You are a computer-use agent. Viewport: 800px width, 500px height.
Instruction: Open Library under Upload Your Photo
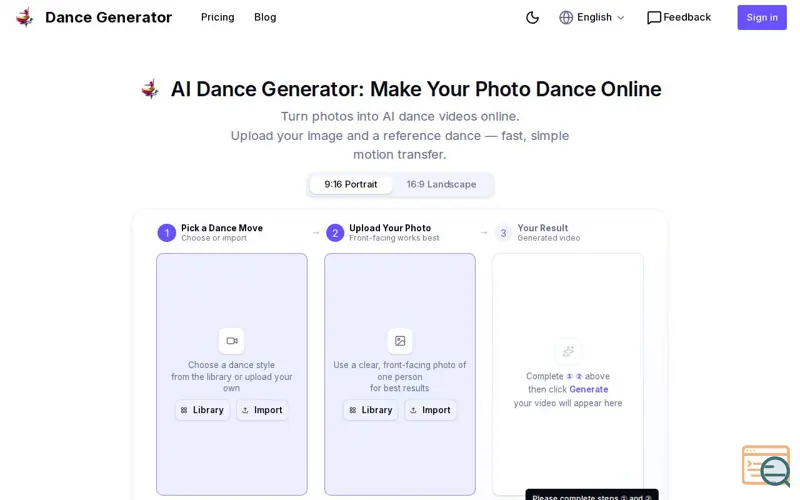pos(371,410)
